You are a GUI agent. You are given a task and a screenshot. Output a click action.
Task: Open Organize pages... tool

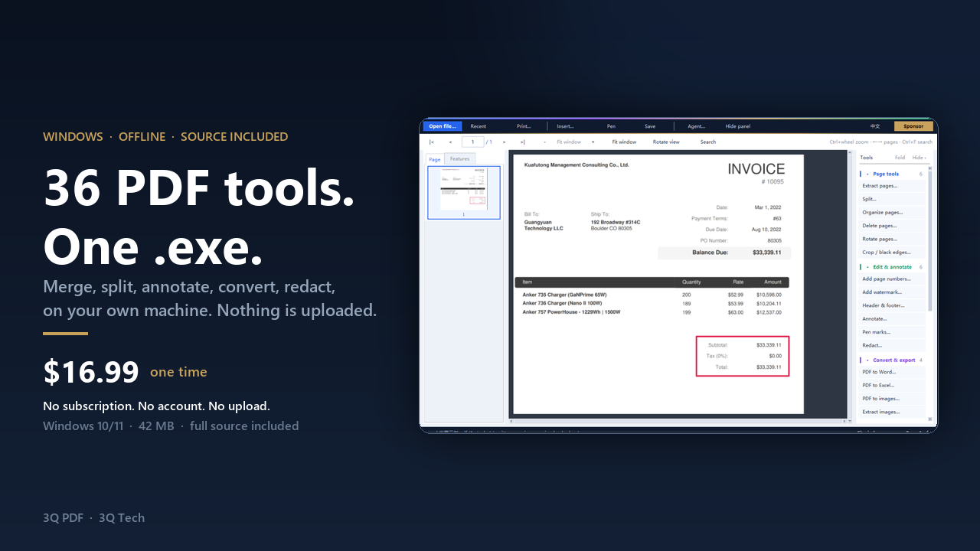(x=892, y=212)
